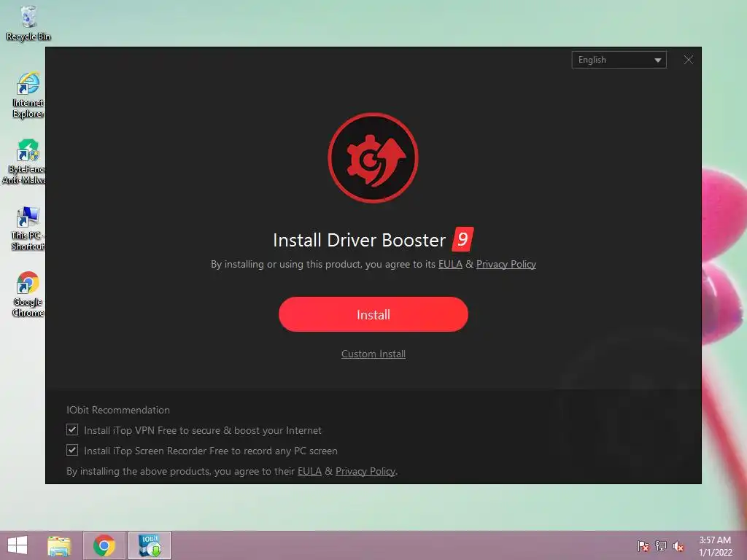The image size is (747, 560).
Task: Open the Custom Install link
Action: (x=373, y=354)
